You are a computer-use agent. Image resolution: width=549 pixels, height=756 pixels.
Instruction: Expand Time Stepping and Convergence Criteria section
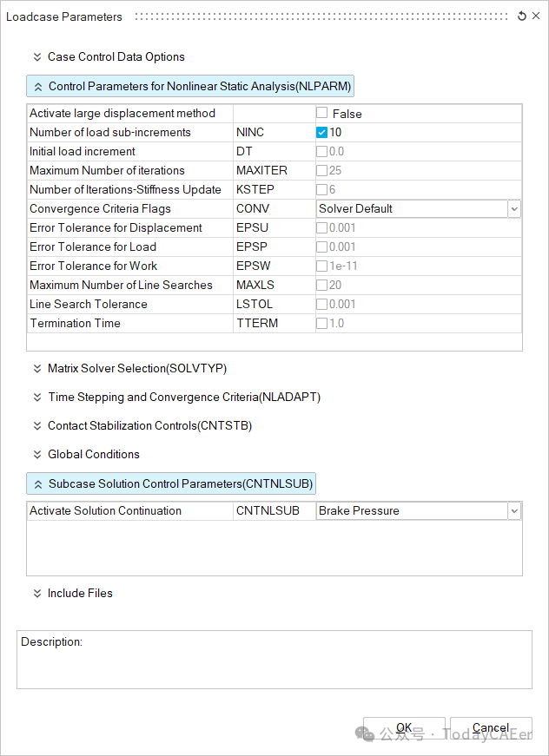[x=183, y=398]
